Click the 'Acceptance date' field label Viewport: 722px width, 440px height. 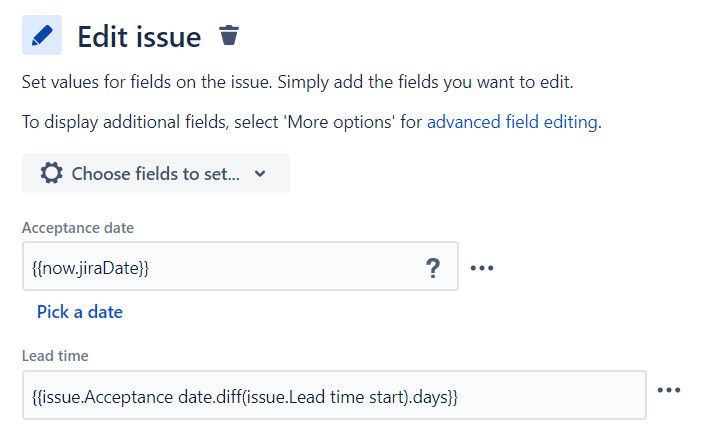click(x=78, y=228)
